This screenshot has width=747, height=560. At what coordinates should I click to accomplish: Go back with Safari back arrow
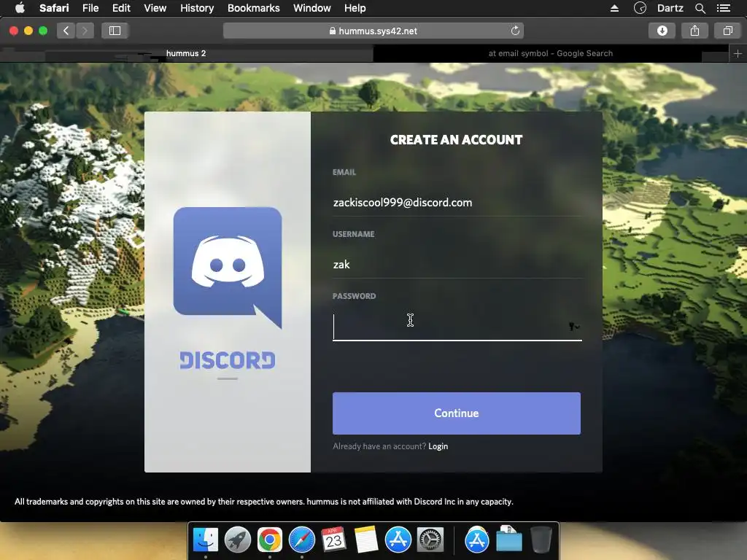pos(66,31)
